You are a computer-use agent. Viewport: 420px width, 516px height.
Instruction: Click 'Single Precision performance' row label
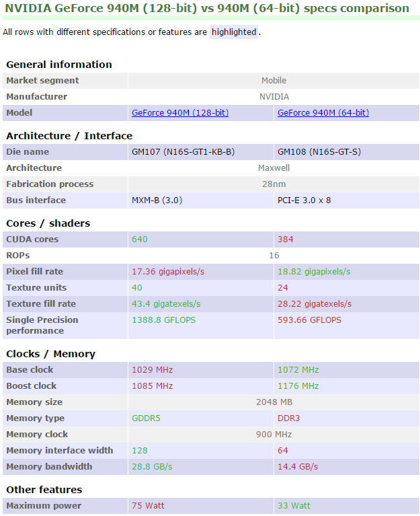click(x=42, y=325)
